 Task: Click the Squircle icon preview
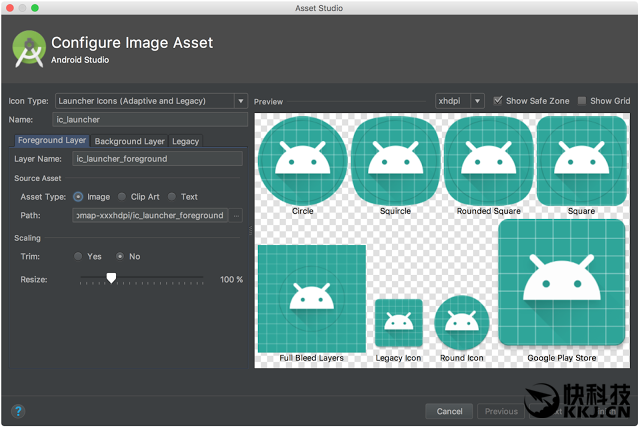(x=396, y=160)
